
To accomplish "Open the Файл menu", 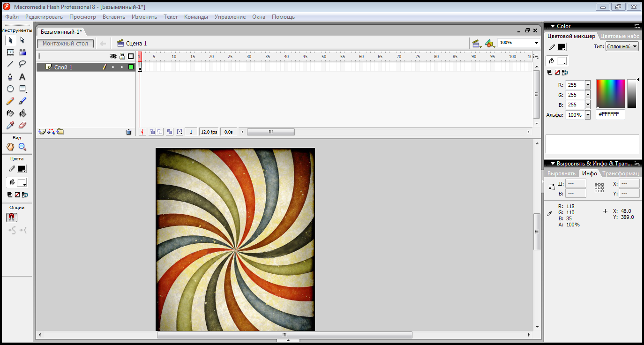I will (12, 17).
